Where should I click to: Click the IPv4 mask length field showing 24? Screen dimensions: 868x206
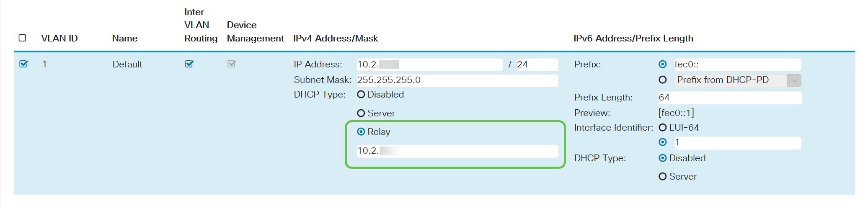coord(537,64)
